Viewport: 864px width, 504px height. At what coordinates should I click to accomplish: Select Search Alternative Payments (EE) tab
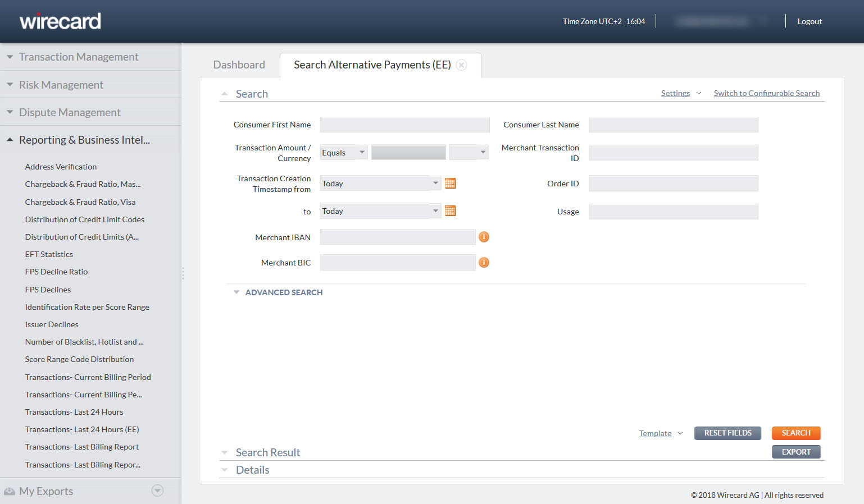372,65
